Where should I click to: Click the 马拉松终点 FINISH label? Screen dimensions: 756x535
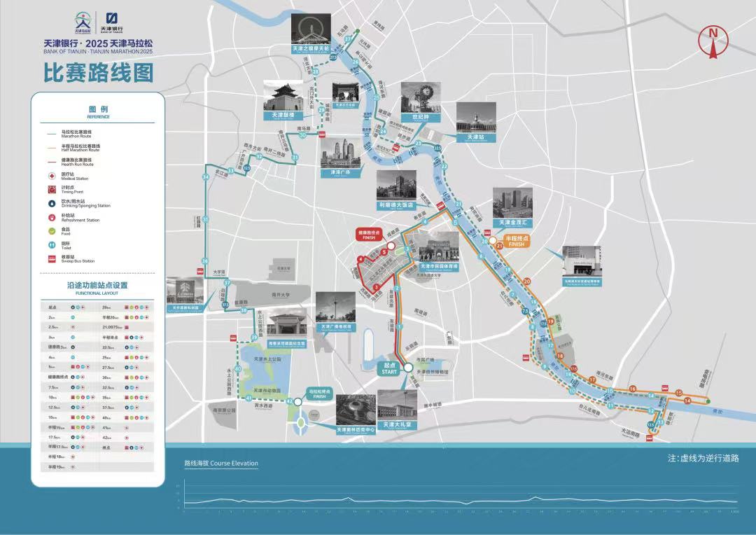coord(319,394)
